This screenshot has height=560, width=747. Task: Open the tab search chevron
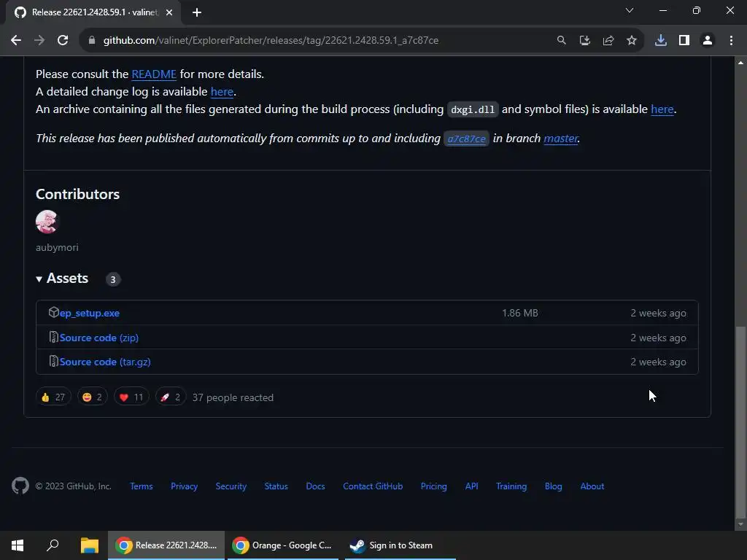tap(630, 10)
